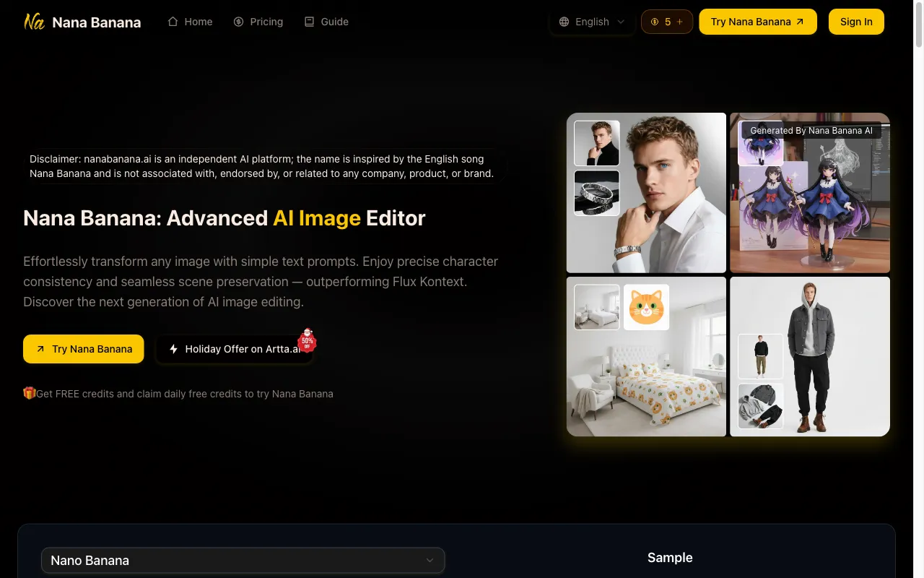Viewport: 924px width, 578px height.
Task: Click the chevron next to English
Action: [621, 22]
